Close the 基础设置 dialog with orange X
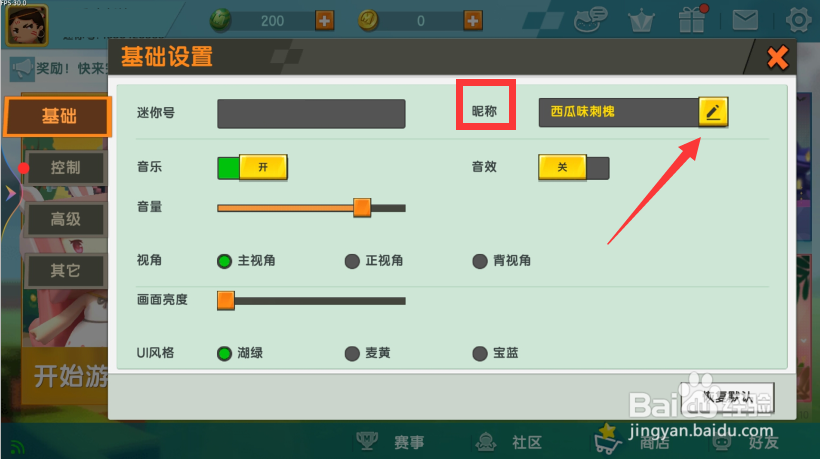The height and width of the screenshot is (459, 820). pyautogui.click(x=777, y=58)
